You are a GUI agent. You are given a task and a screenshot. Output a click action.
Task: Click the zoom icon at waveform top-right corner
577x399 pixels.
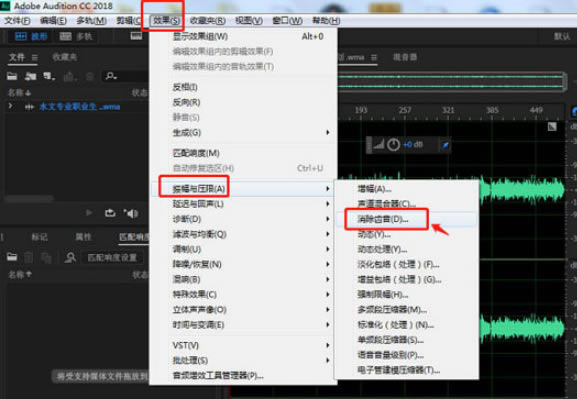(552, 127)
